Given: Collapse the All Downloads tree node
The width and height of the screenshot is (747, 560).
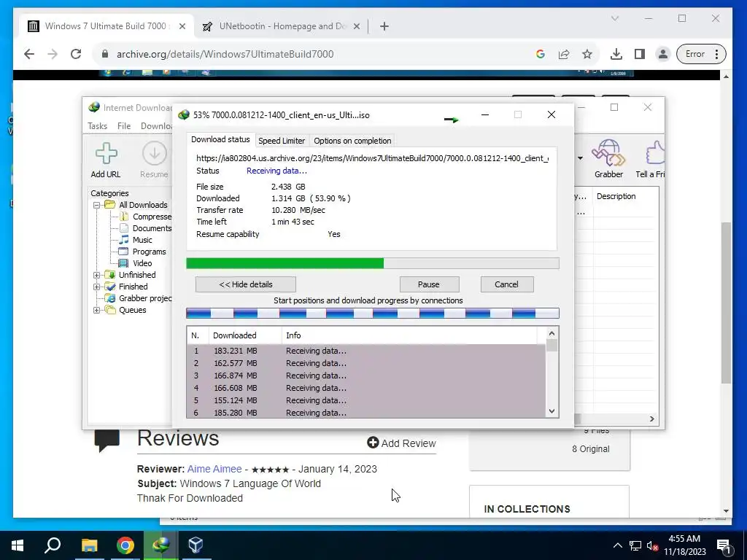Looking at the screenshot, I should [x=97, y=205].
